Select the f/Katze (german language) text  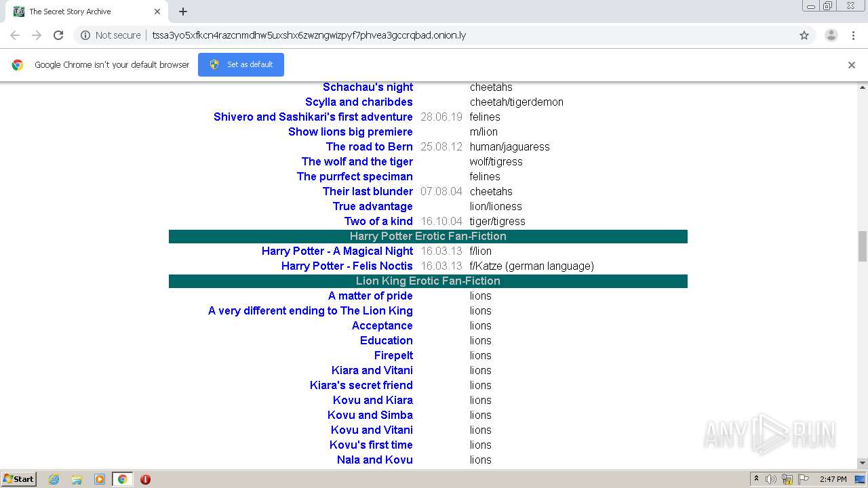(x=532, y=266)
